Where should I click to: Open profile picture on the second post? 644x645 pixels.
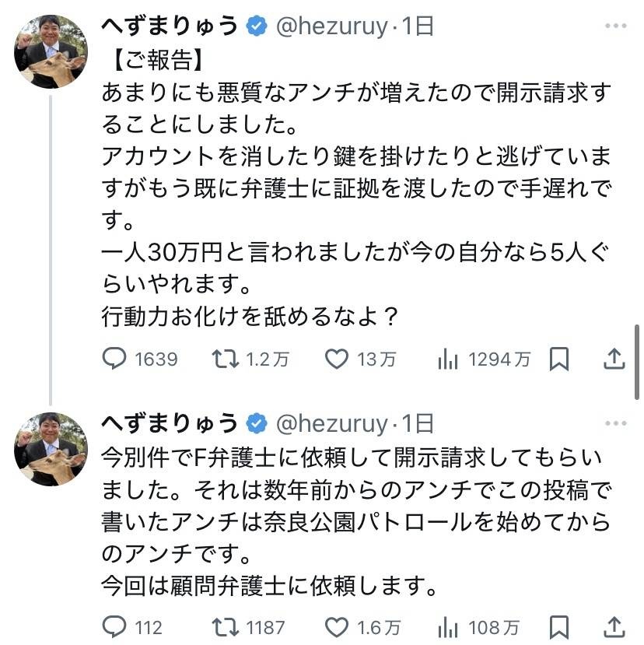pyautogui.click(x=51, y=450)
